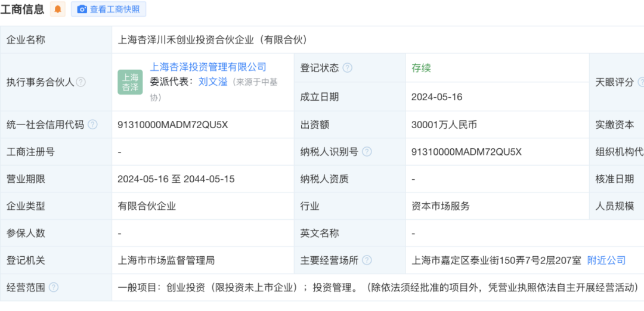Select 上海市市场监督管理局 registration authority
The image size is (644, 311).
(x=166, y=260)
